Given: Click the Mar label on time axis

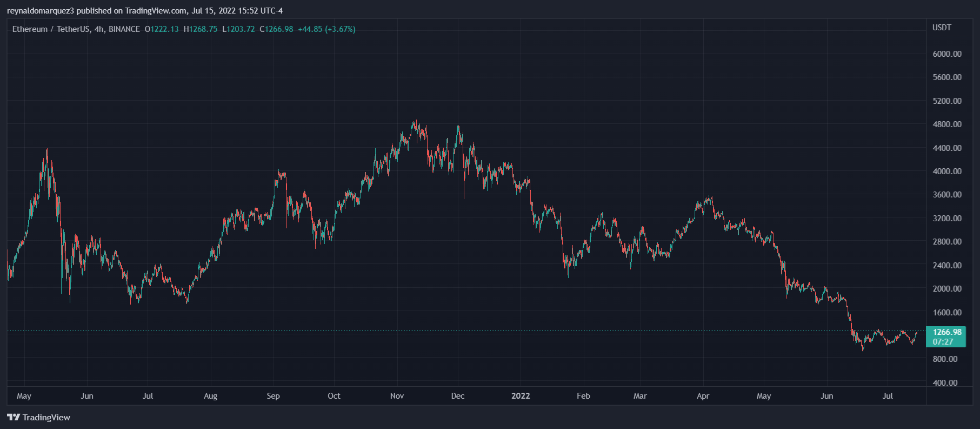Looking at the screenshot, I should tap(640, 396).
